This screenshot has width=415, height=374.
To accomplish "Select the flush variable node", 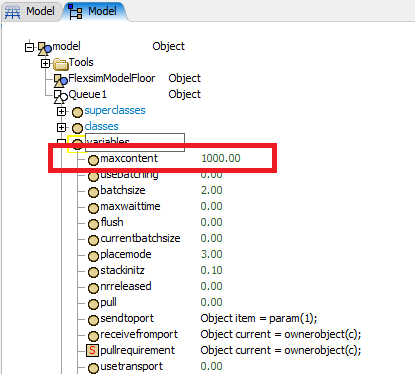I will 112,222.
